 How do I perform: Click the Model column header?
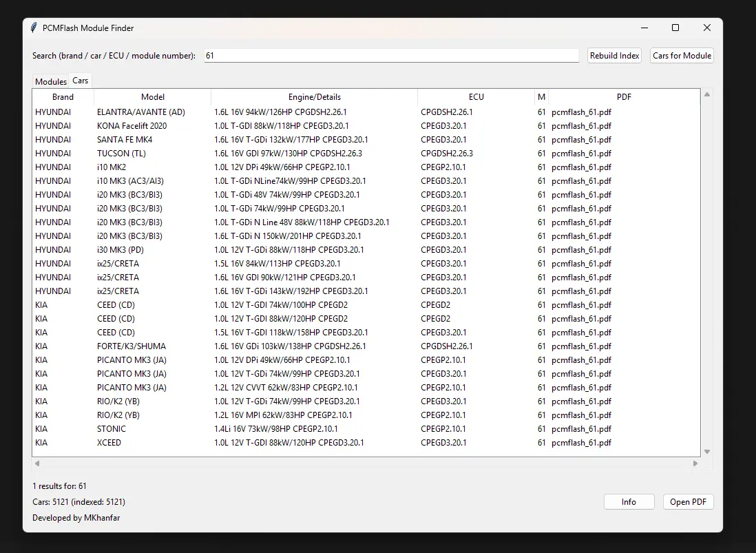click(152, 96)
